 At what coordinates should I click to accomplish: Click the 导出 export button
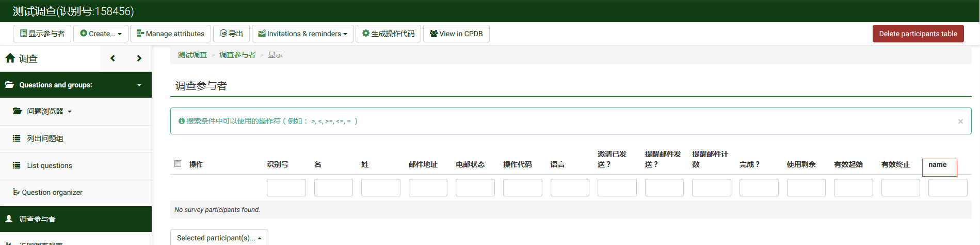(x=232, y=34)
